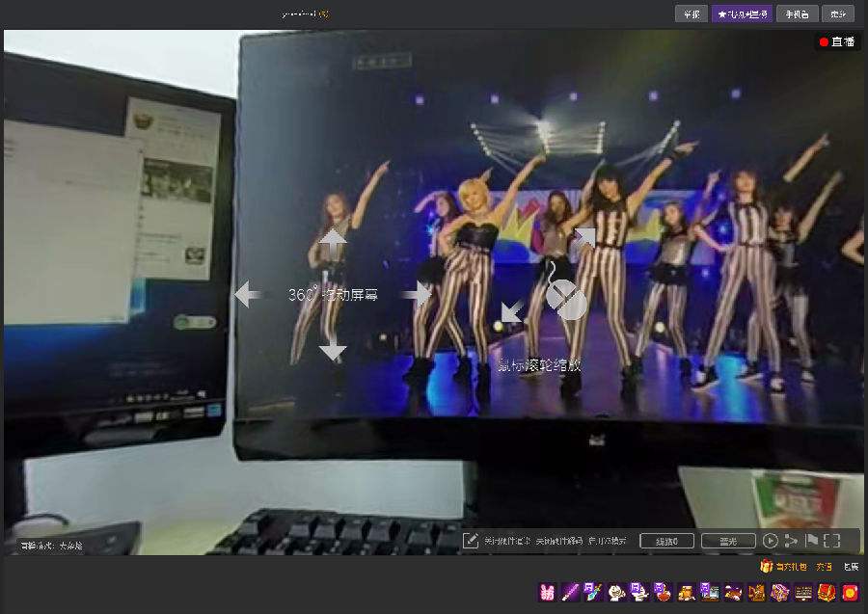Select the roast meat gift icon
This screenshot has height=614, width=868.
tap(733, 593)
